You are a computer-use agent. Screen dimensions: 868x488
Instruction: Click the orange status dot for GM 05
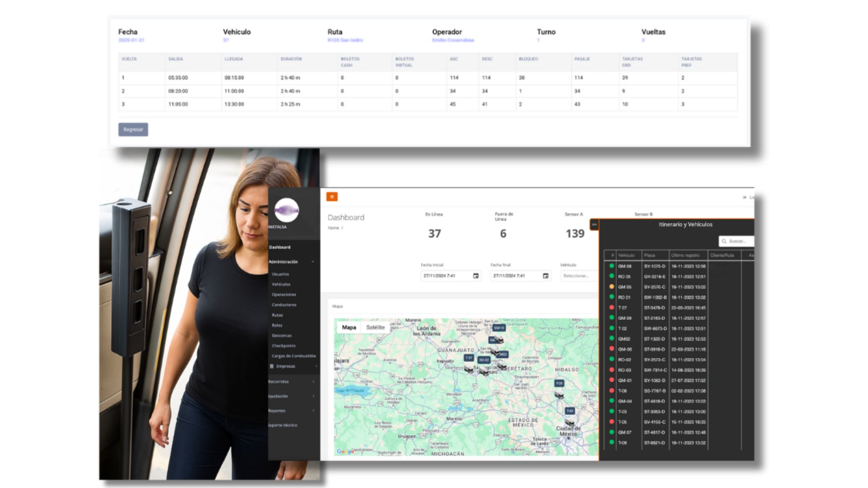(612, 287)
